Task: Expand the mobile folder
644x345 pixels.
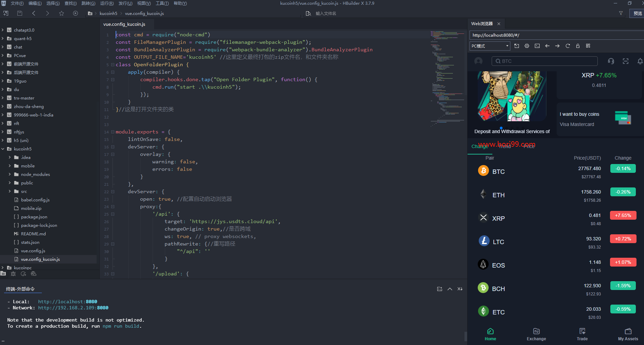Action: [x=10, y=166]
